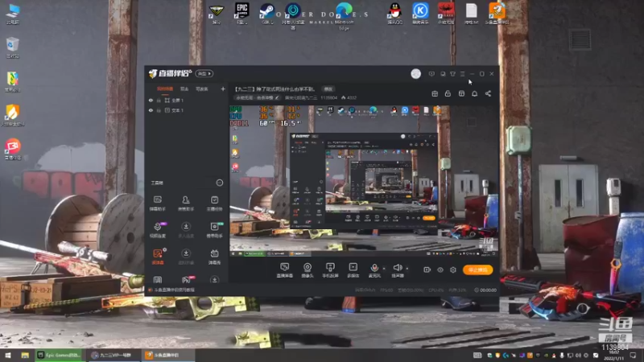The width and height of the screenshot is (644, 362).
Task: Select the 文本 1 source row
Action: 187,110
